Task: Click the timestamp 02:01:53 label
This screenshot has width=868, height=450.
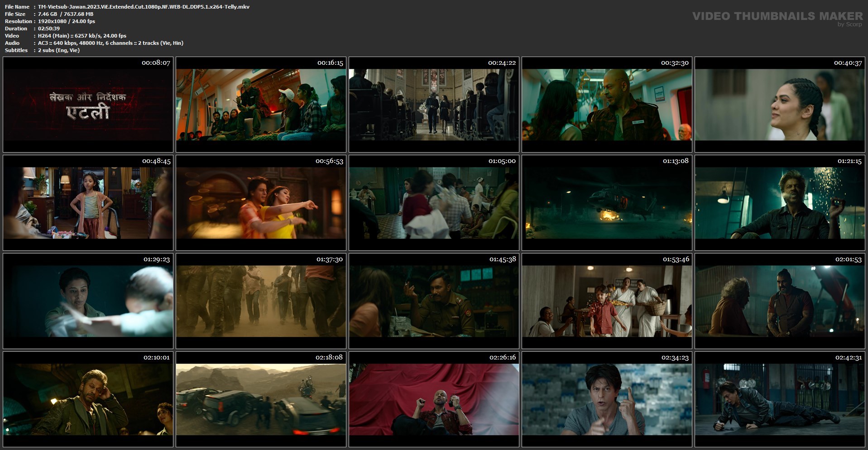Action: tap(848, 259)
